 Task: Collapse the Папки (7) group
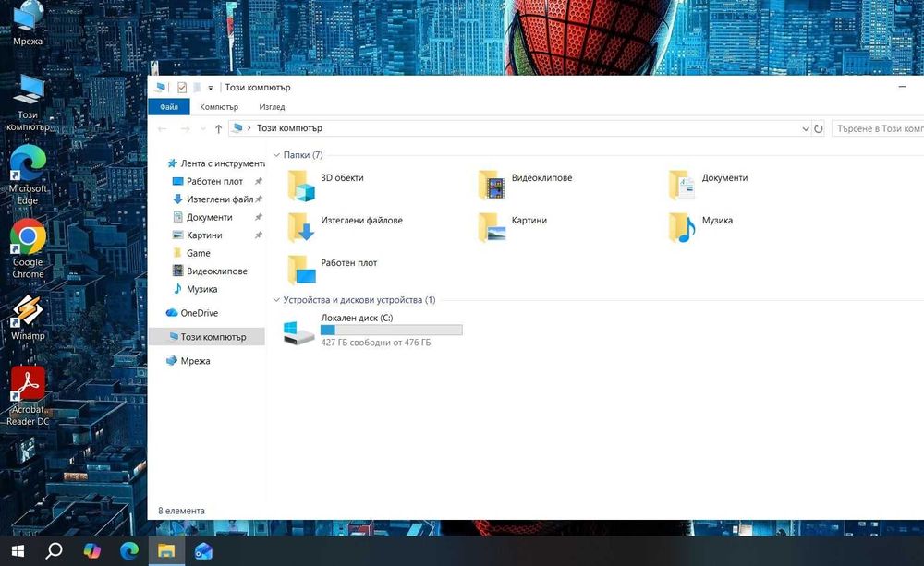click(x=276, y=155)
